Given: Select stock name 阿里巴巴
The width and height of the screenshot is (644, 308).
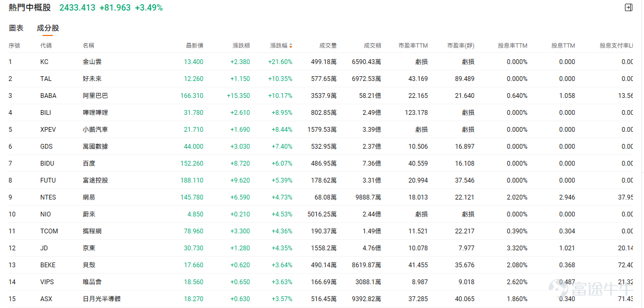Looking at the screenshot, I should 95,96.
